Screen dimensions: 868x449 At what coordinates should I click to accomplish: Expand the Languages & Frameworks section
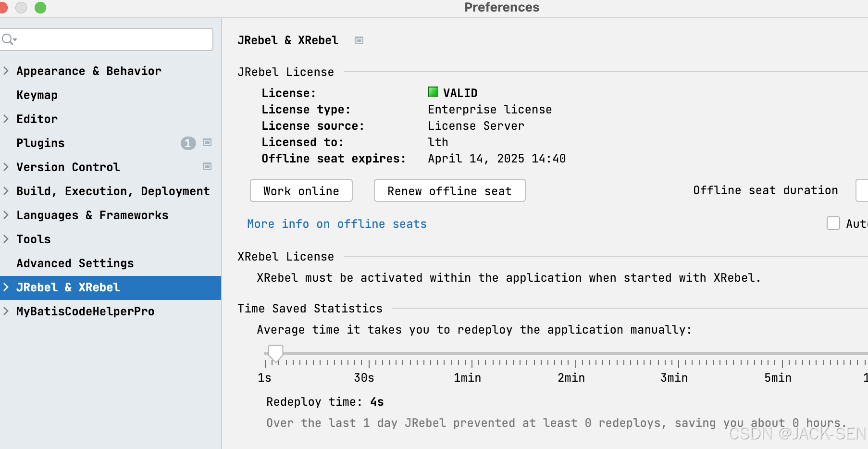pyautogui.click(x=6, y=215)
